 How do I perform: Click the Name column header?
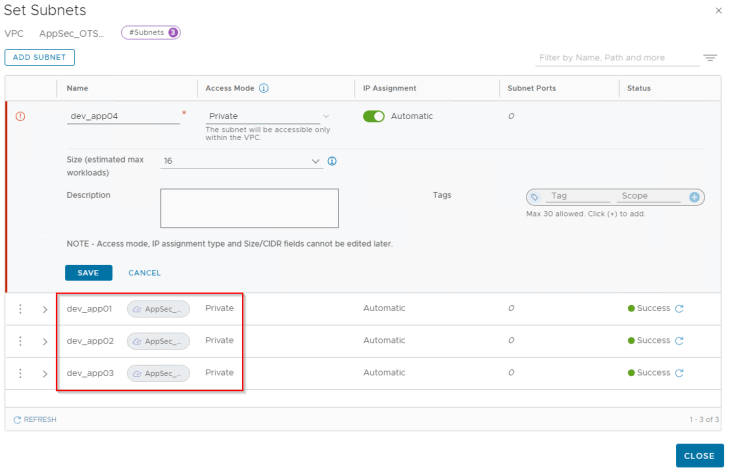[x=77, y=88]
